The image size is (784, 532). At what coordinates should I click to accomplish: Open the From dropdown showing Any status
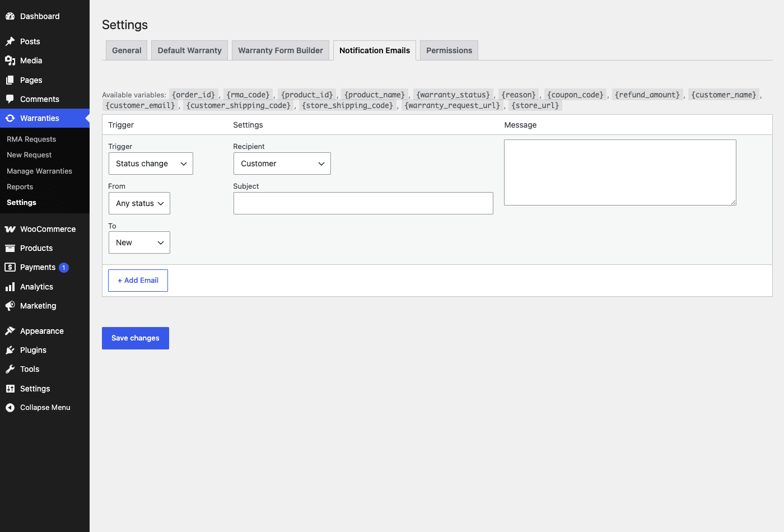[x=139, y=203]
